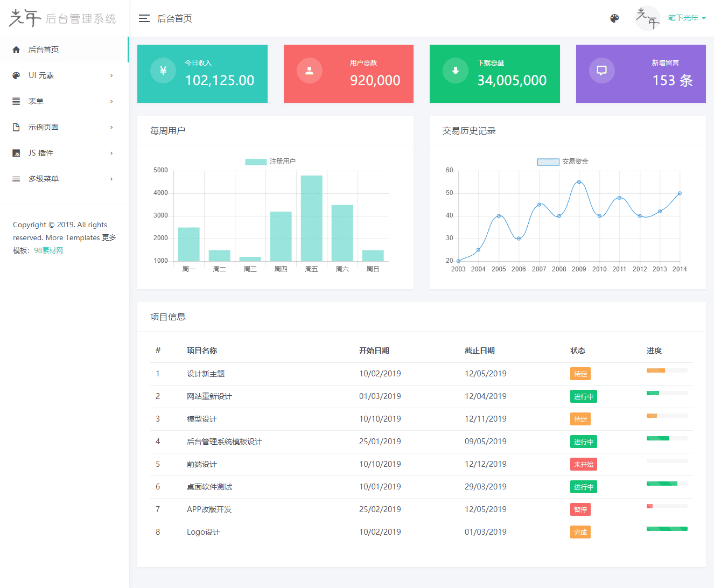Viewport: 714px width, 588px height.
Task: Click the chat bubble icon on 新增留言 card
Action: pos(601,70)
